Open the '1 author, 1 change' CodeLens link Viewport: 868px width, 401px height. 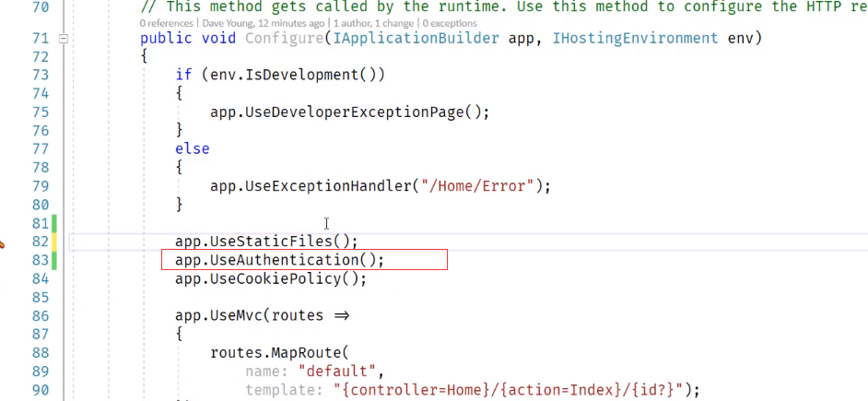coord(374,23)
